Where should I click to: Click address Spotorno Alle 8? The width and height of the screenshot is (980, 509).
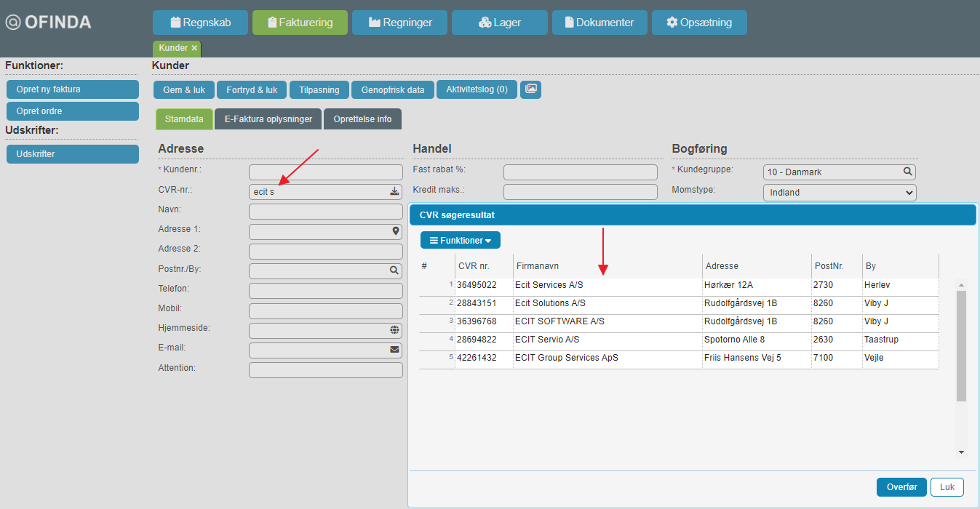point(735,340)
